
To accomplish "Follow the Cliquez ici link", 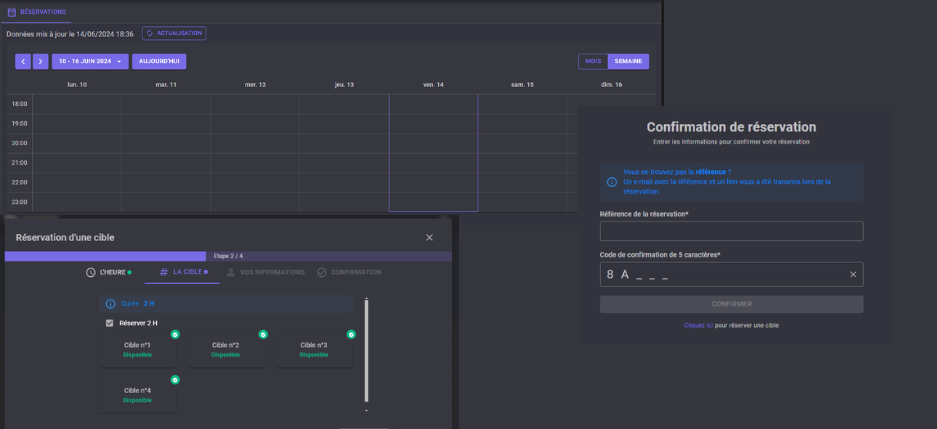I will [699, 326].
